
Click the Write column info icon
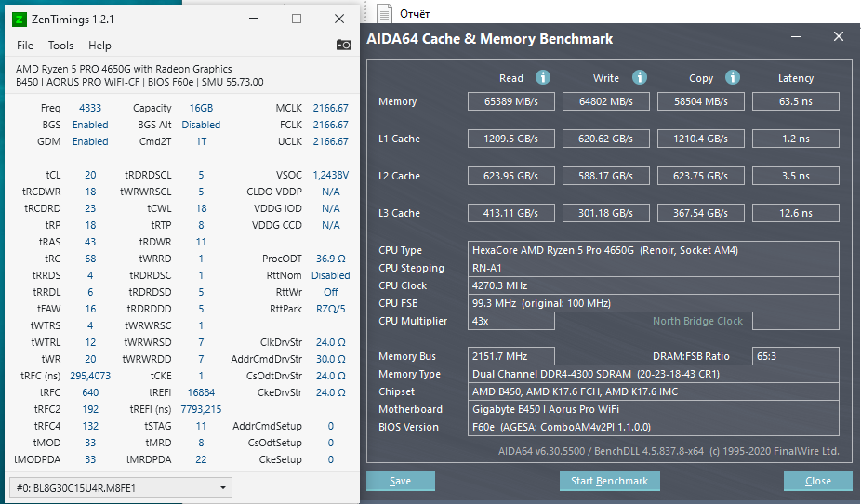(639, 77)
